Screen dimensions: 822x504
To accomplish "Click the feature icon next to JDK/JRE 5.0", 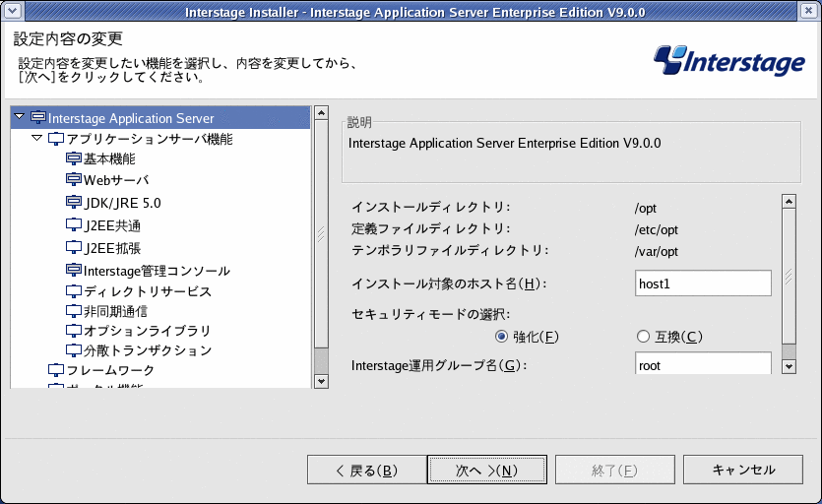I will pos(74,203).
